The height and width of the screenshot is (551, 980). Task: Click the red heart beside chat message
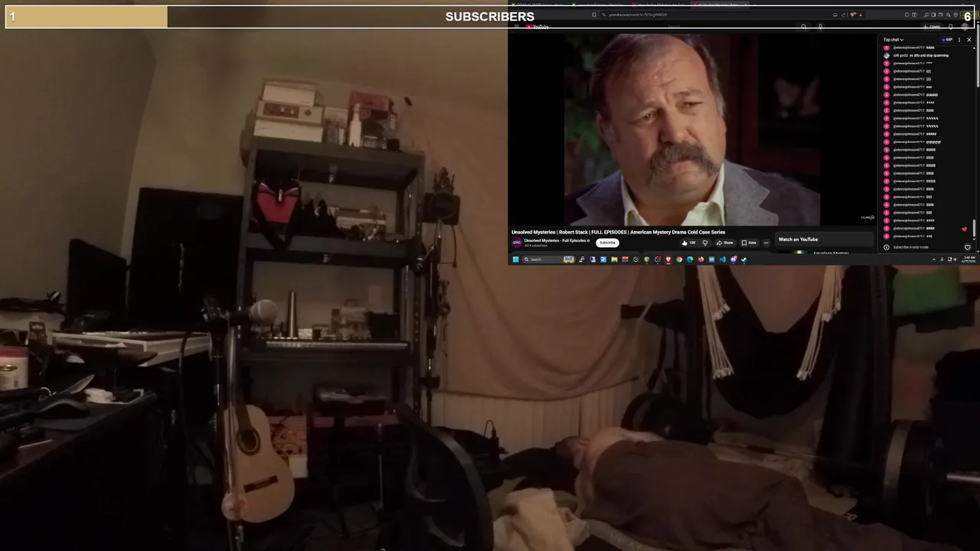(x=964, y=229)
